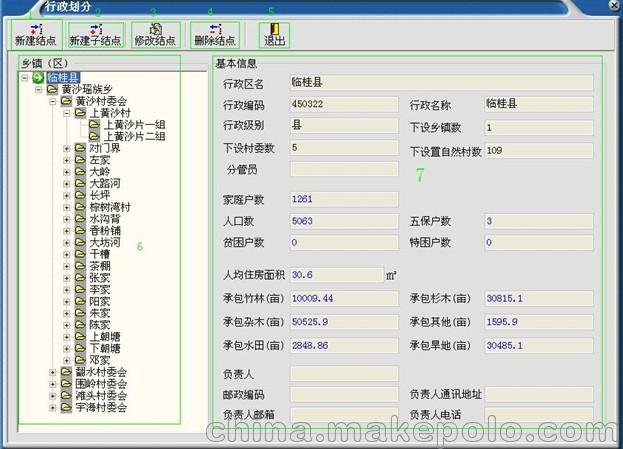Click the 承包旱地 field showing 30485.1

point(539,345)
